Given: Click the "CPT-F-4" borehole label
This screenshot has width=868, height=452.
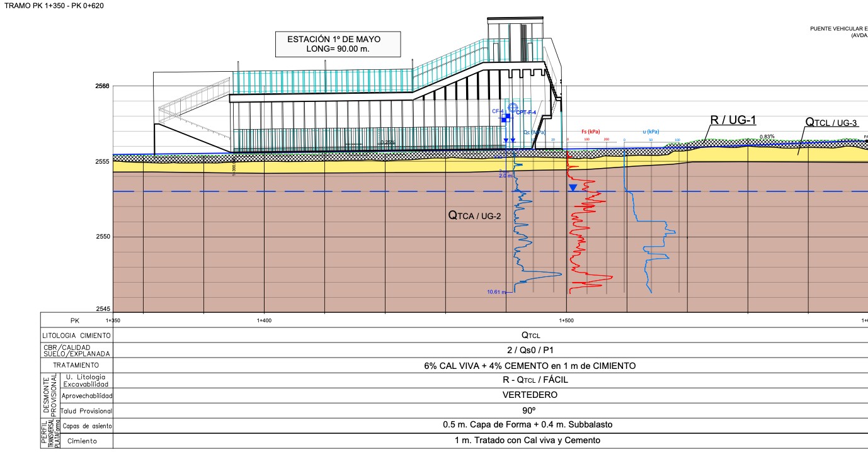Looking at the screenshot, I should (526, 112).
